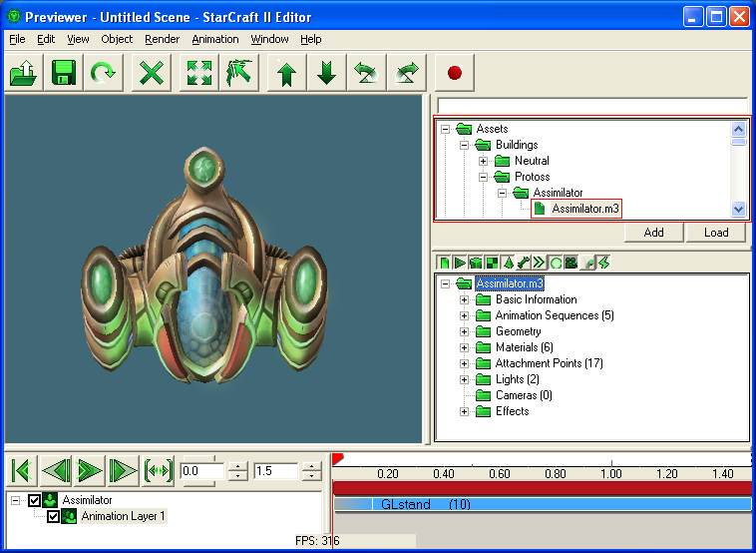Click the green cone filter icon
This screenshot has height=553, width=756.
(x=509, y=263)
